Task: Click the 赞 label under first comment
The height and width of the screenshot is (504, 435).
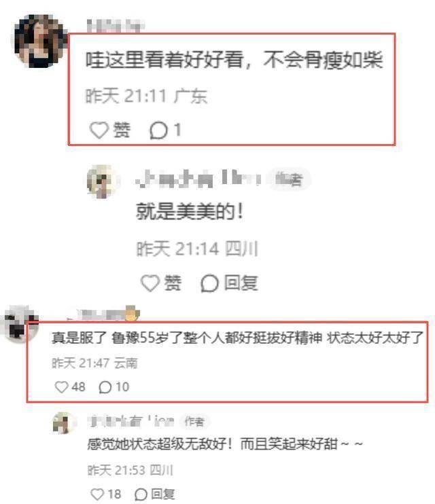Action: coord(122,130)
